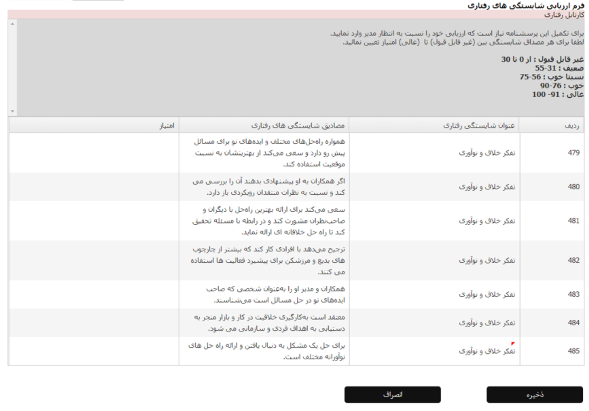Click the description starting همواره راه‌حل‌های مختلف

tap(269, 153)
